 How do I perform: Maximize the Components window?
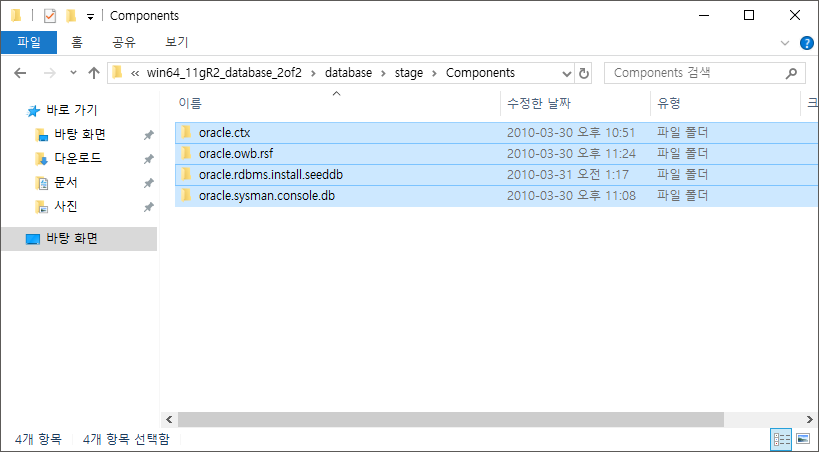coord(749,15)
